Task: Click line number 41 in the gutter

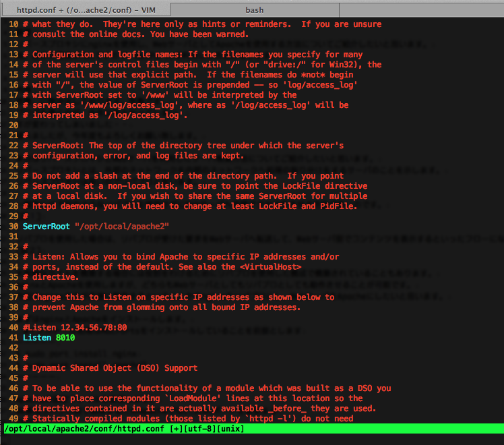Action: click(x=13, y=337)
